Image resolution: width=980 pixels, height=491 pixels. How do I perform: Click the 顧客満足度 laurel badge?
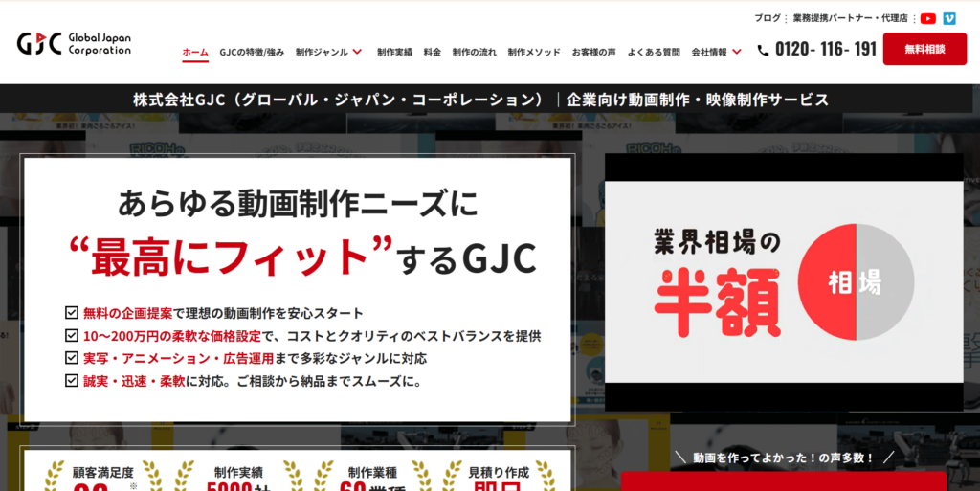[x=103, y=478]
